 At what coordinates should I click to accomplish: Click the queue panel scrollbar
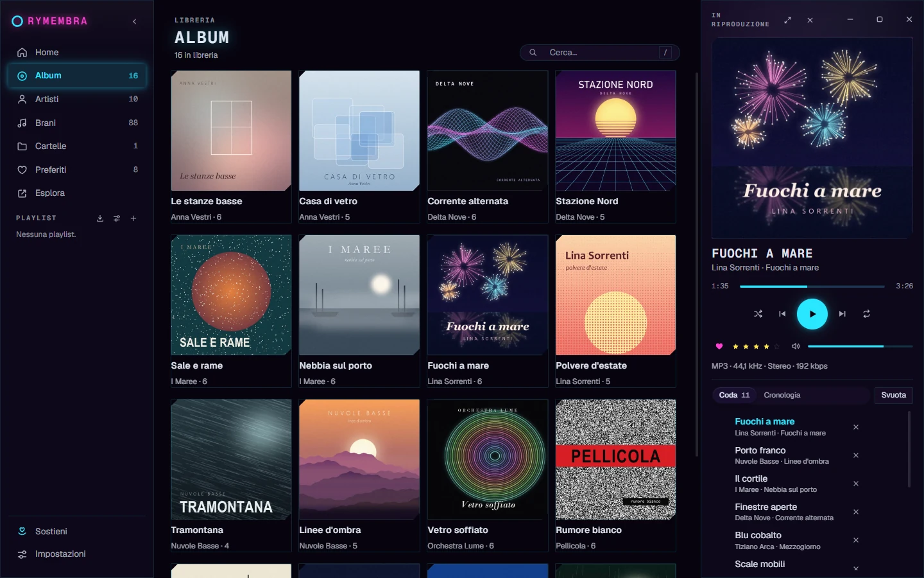click(x=909, y=450)
